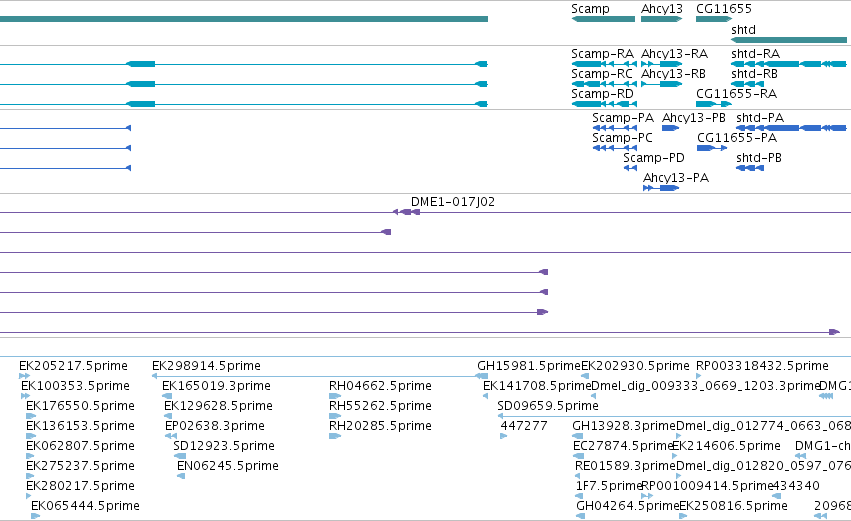Select the Ahcy13-PB protein label
The height and width of the screenshot is (521, 851).
[x=694, y=118]
